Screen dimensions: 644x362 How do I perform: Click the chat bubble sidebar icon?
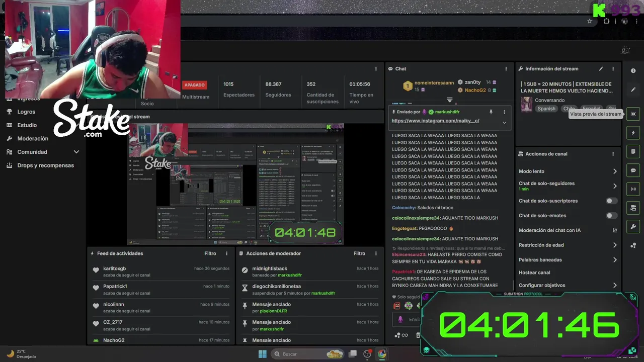point(633,170)
